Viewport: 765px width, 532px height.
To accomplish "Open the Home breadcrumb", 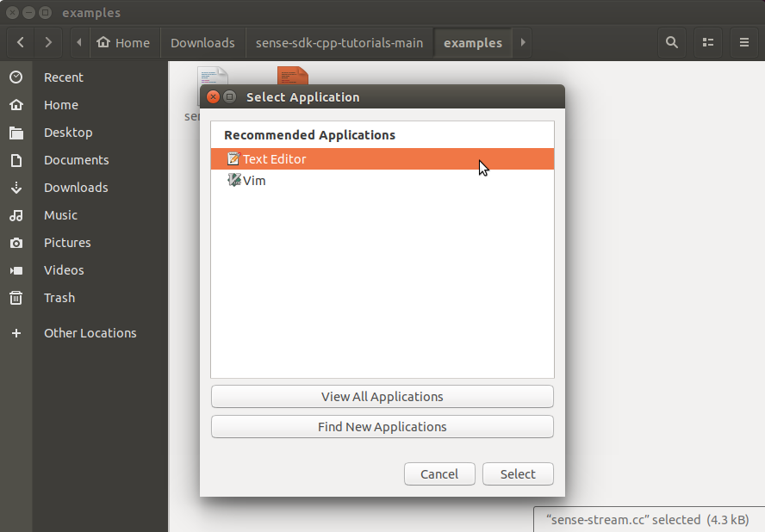I will click(123, 42).
